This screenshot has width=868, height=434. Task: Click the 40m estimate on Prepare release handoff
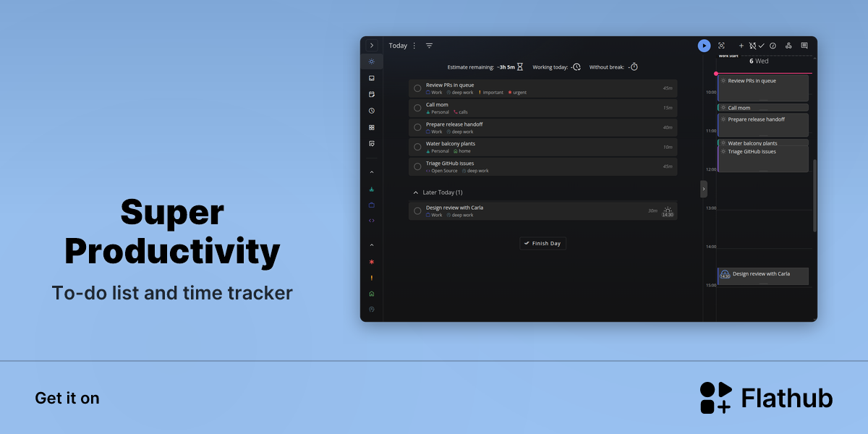668,127
